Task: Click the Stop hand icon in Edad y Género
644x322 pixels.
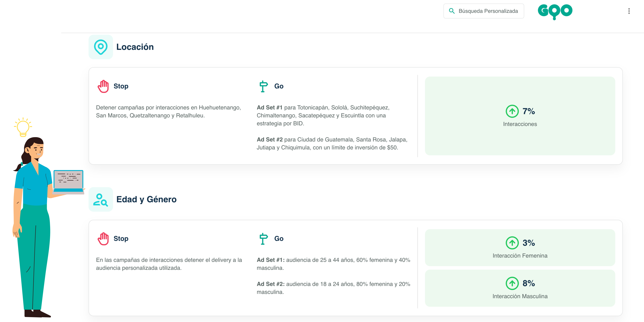Action: pyautogui.click(x=103, y=239)
